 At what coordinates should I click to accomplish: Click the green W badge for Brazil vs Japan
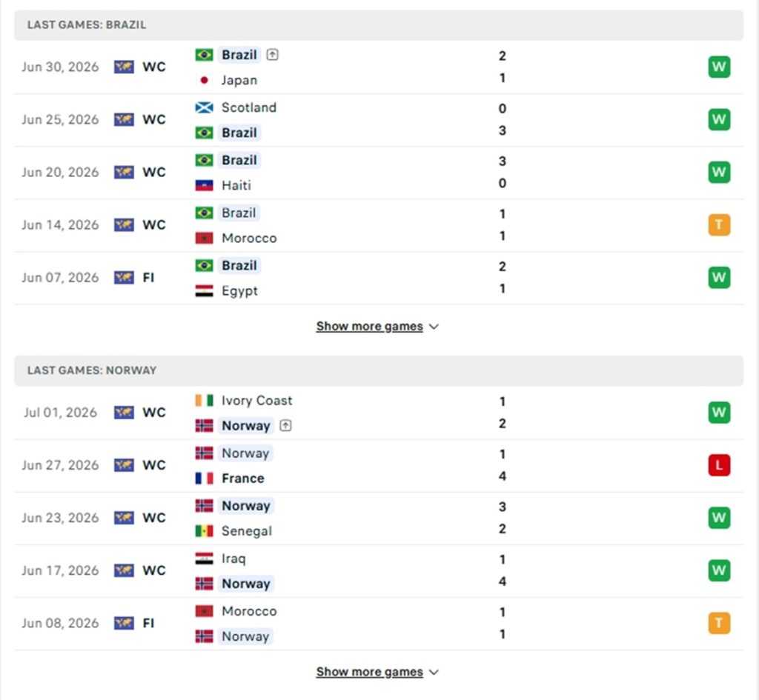[x=719, y=67]
